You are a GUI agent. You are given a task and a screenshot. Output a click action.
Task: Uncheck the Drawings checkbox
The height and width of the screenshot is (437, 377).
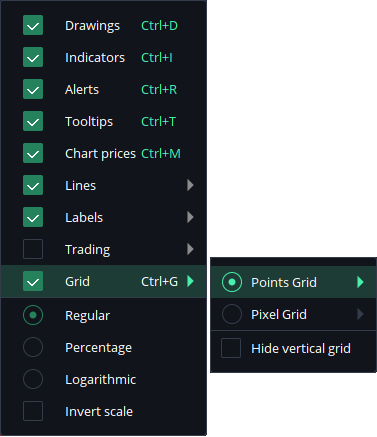point(33,25)
